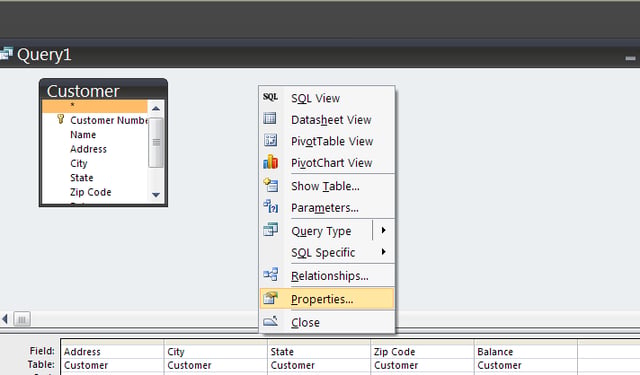Open Parameters... from the context menu
This screenshot has width=640, height=375.
(x=327, y=208)
